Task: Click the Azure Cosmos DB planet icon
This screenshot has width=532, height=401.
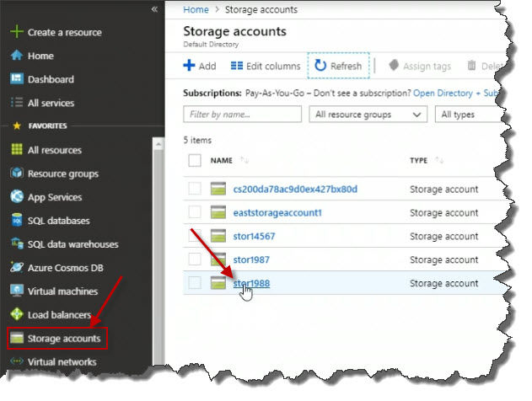Action: pyautogui.click(x=17, y=267)
